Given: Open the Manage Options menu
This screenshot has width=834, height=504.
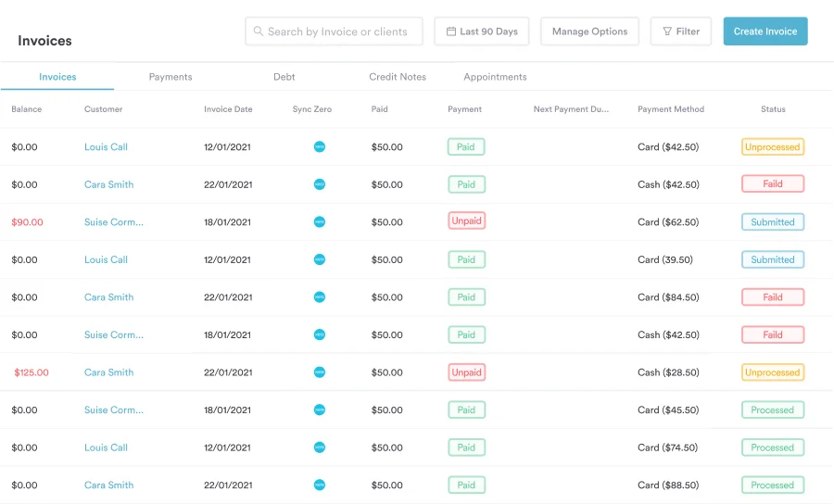Looking at the screenshot, I should click(x=589, y=31).
